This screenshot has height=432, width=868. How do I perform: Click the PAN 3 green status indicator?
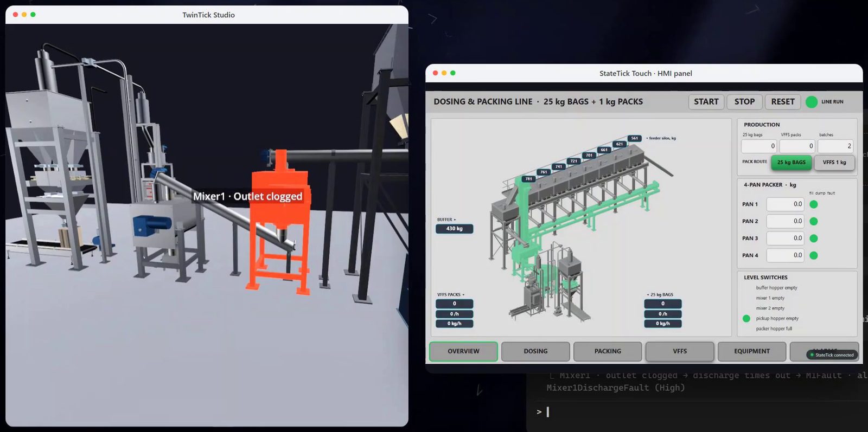coord(814,238)
